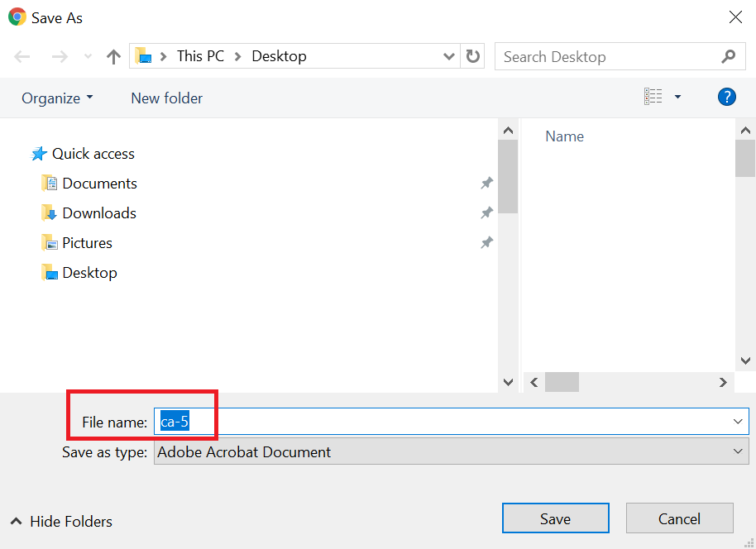Select Desktop in the breadcrumb path
This screenshot has width=756, height=549.
click(x=279, y=55)
